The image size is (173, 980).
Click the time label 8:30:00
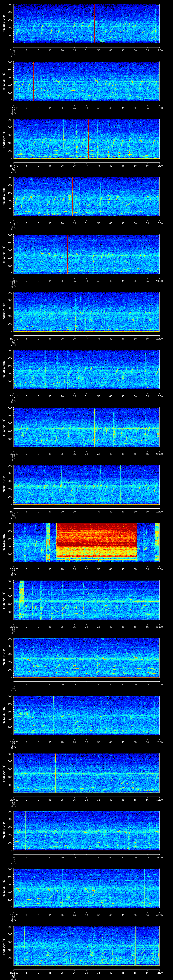pos(14,857)
